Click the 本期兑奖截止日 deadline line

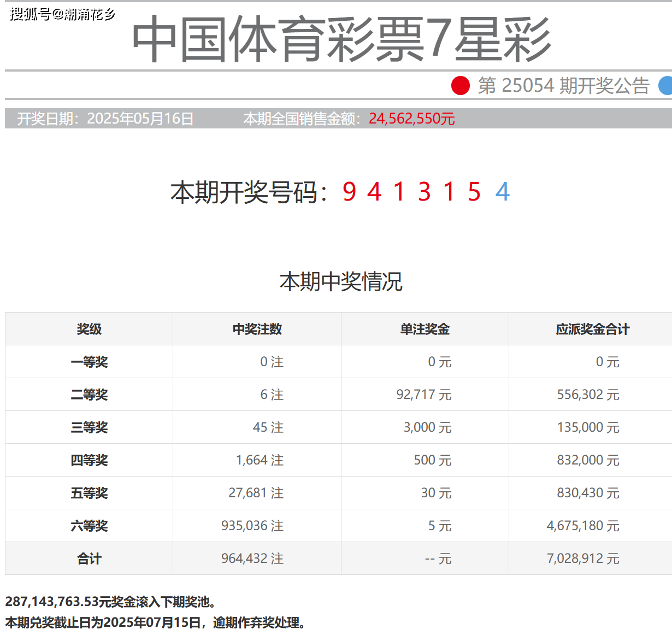tap(156, 622)
